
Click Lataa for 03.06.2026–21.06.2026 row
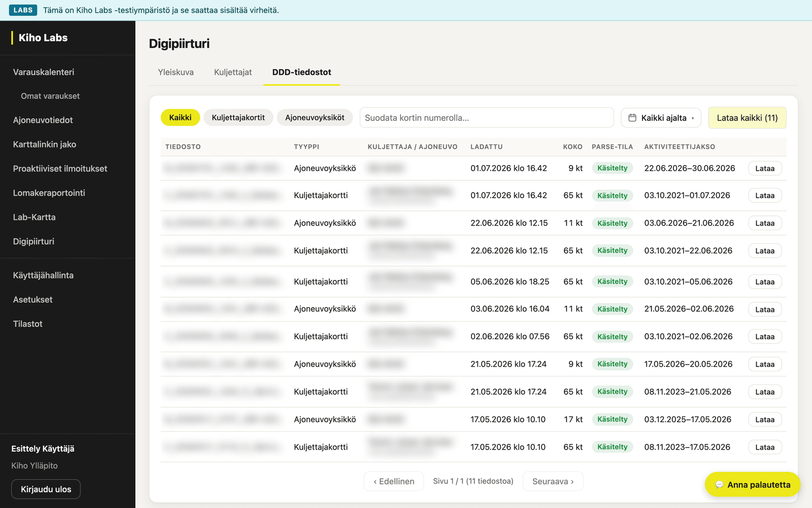click(x=765, y=223)
